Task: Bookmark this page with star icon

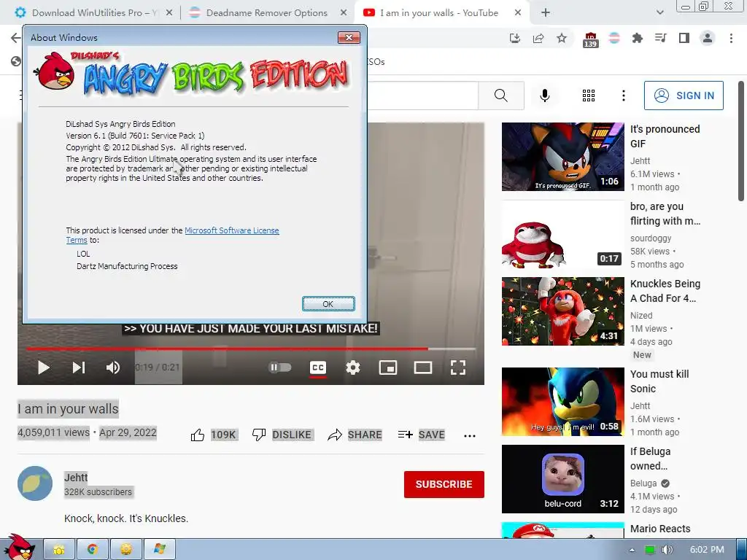Action: (562, 38)
